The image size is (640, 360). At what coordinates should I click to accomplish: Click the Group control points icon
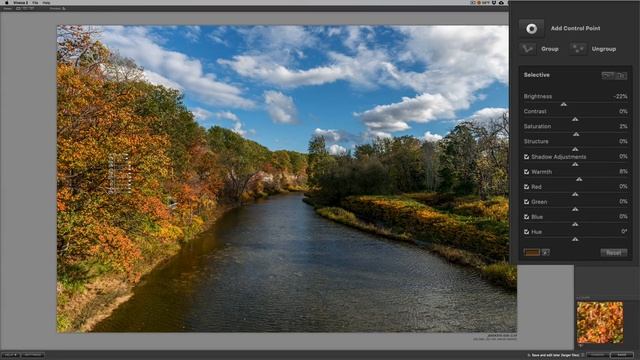[x=527, y=49]
